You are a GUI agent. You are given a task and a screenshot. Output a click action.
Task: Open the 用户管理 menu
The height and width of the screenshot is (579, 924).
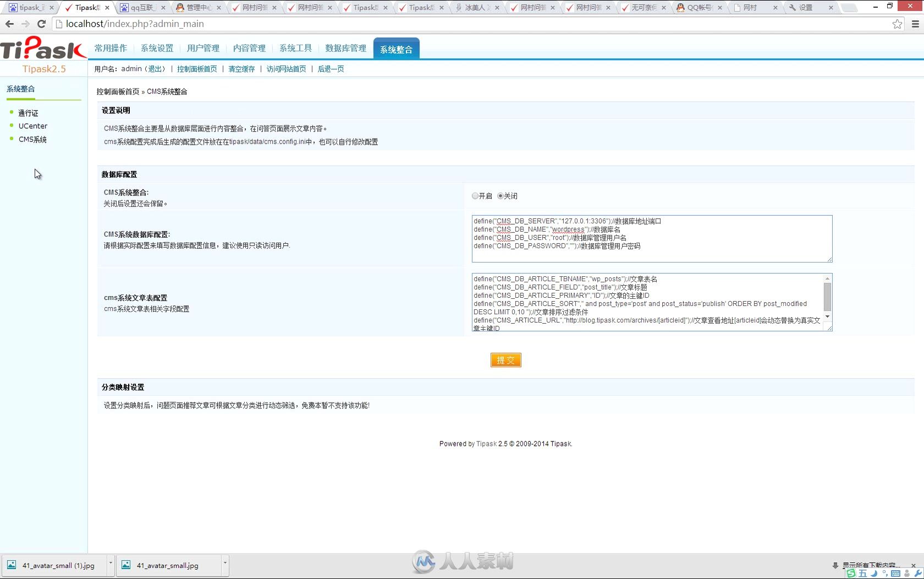point(203,48)
